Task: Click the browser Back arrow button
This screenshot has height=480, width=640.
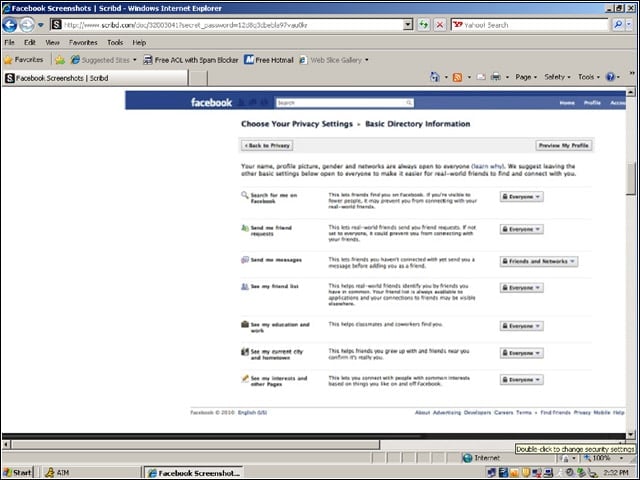Action: pos(10,25)
